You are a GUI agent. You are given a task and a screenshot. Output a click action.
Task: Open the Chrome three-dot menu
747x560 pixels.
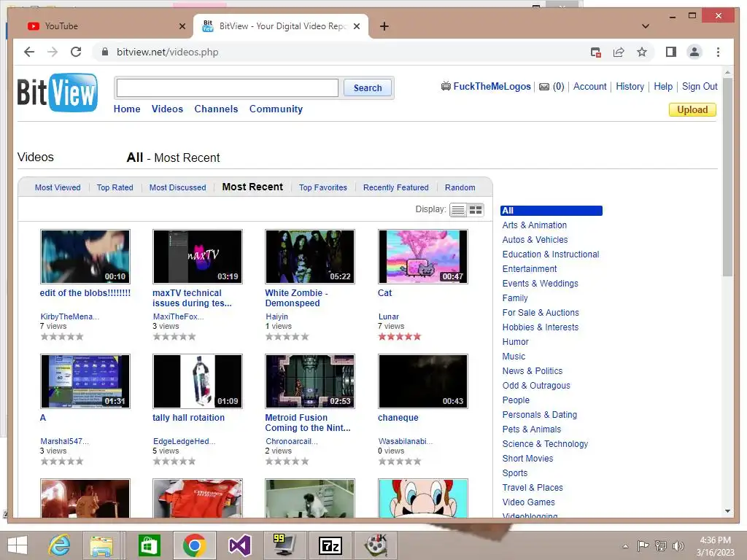pos(718,52)
